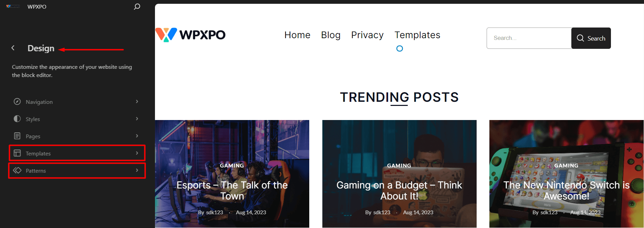
Task: Click the Templates layout icon in sidebar
Action: pos(17,153)
